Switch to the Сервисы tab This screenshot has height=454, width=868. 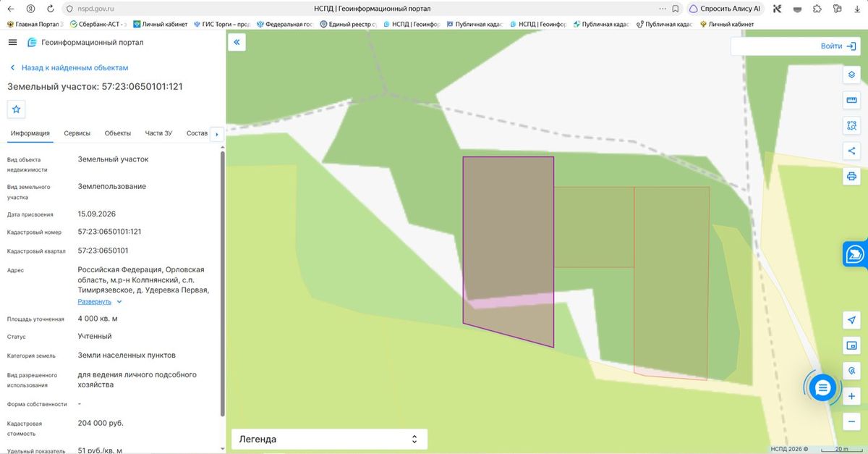(77, 133)
